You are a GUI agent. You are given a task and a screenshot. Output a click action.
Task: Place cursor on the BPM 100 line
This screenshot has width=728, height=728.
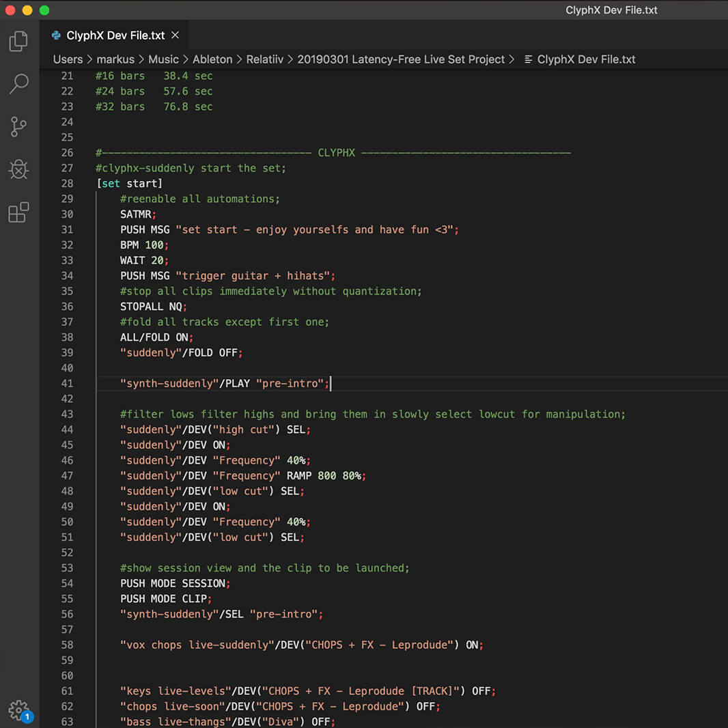tap(144, 245)
